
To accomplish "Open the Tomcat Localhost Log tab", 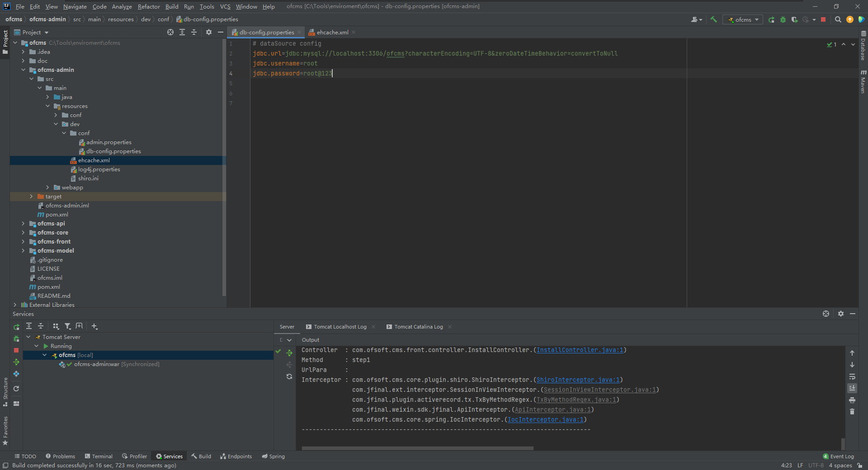I will click(x=340, y=327).
